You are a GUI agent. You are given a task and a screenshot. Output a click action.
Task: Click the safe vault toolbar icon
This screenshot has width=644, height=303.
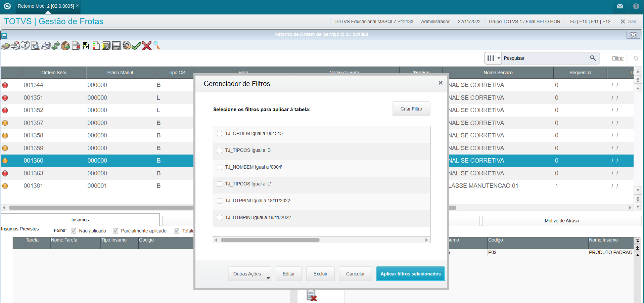point(106,46)
